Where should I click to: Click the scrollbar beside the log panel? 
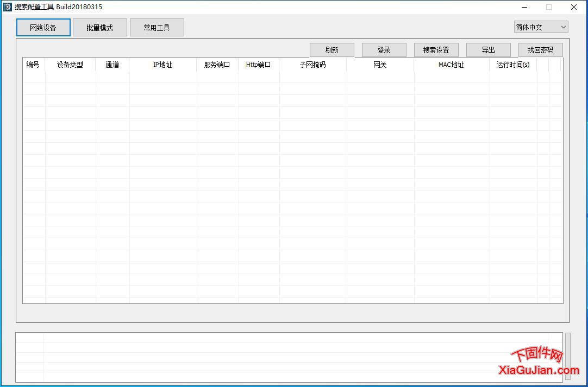point(567,357)
